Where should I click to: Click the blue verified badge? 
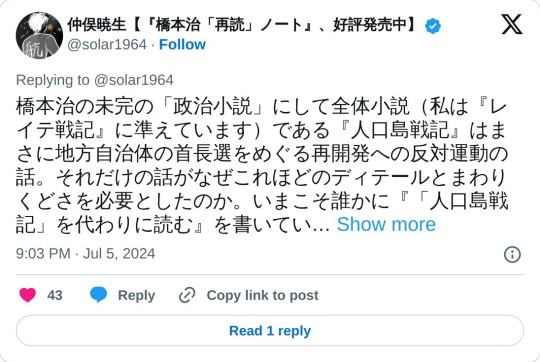click(433, 26)
